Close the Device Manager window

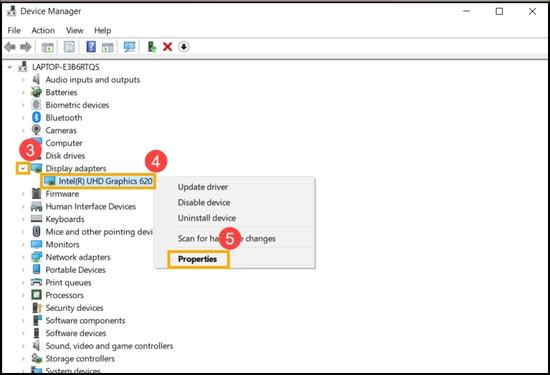pyautogui.click(x=532, y=12)
